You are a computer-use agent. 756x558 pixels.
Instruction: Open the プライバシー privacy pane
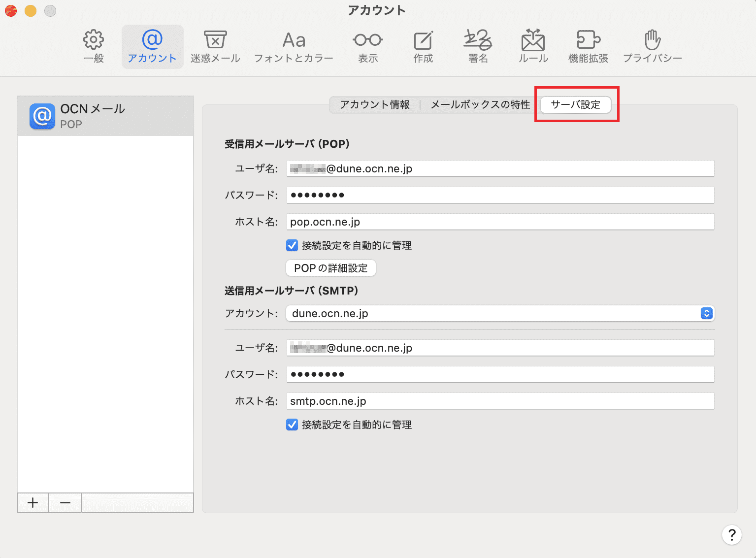[653, 47]
